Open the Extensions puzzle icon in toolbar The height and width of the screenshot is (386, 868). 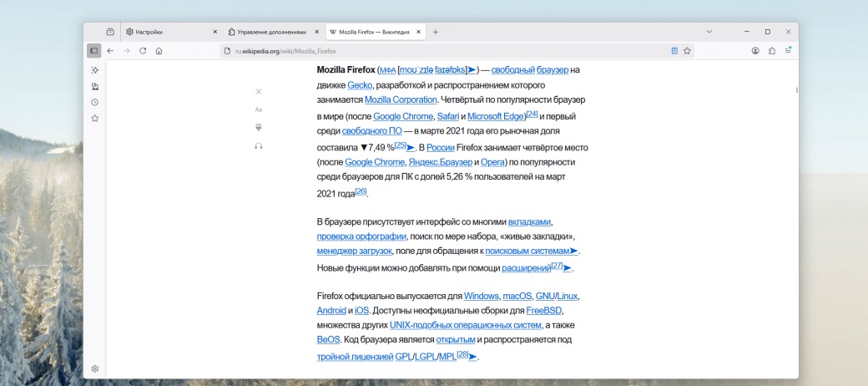coord(772,51)
